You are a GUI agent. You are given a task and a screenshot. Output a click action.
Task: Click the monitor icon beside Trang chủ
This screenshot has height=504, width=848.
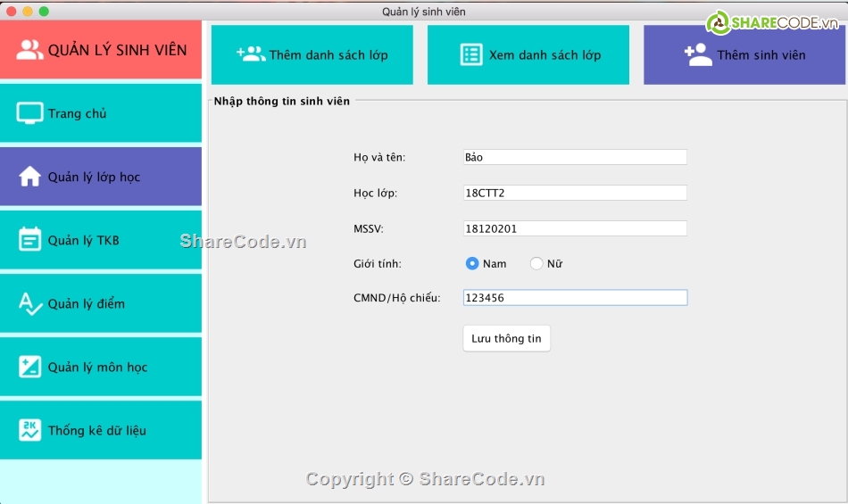[30, 113]
